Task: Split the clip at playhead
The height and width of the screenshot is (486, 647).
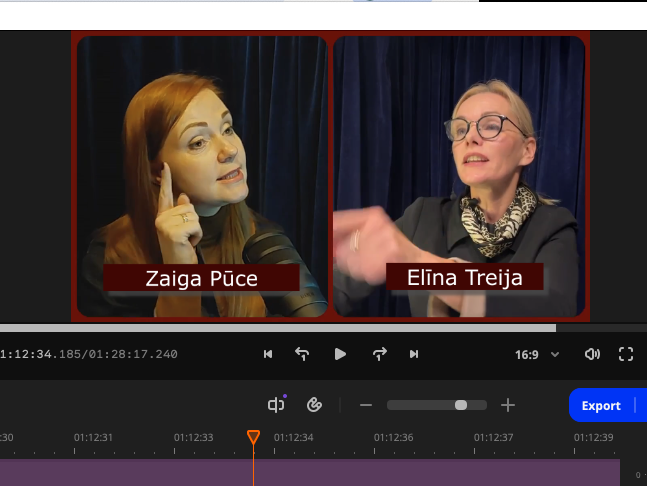Action: tap(276, 404)
